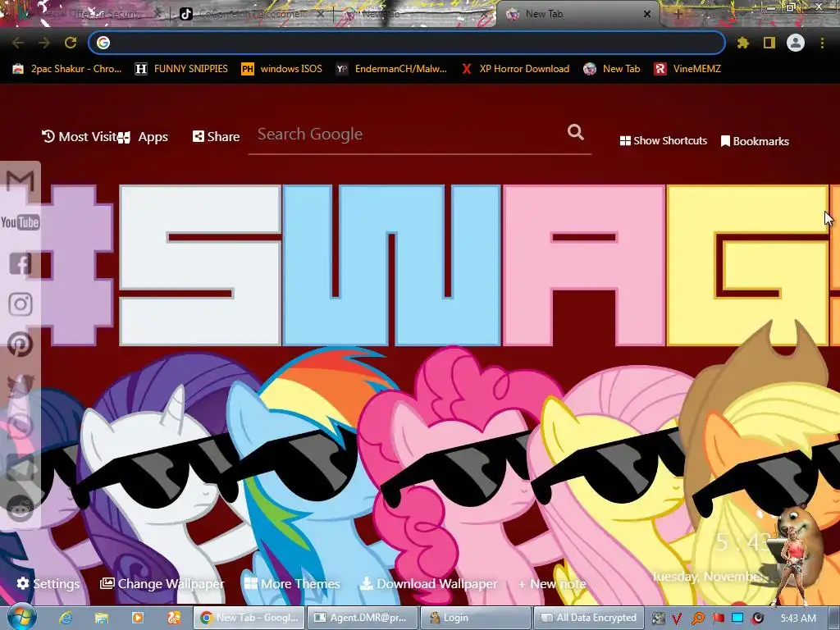Switch to New Tab - Google taskbar window
The image size is (840, 630).
point(249,618)
